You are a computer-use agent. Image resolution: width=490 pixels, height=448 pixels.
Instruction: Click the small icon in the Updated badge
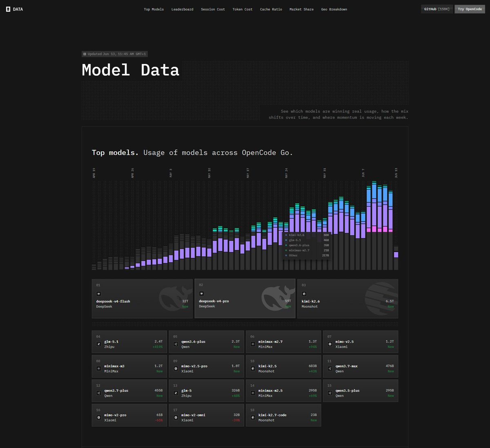pos(85,54)
